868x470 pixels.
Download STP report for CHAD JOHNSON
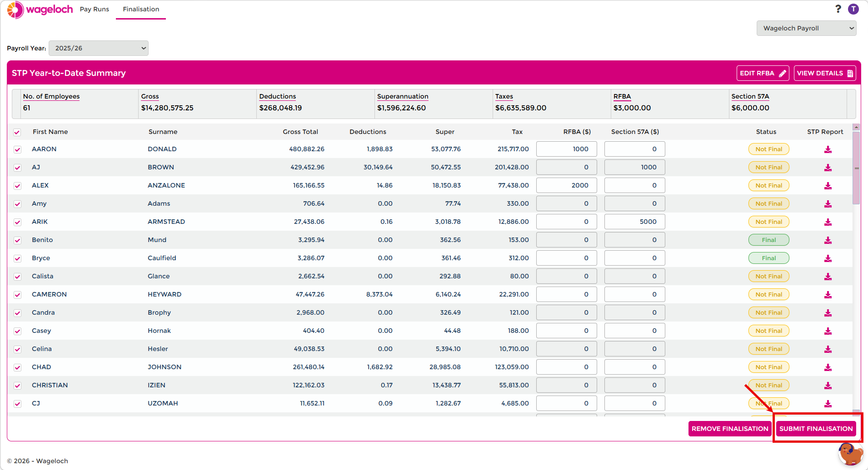point(828,367)
